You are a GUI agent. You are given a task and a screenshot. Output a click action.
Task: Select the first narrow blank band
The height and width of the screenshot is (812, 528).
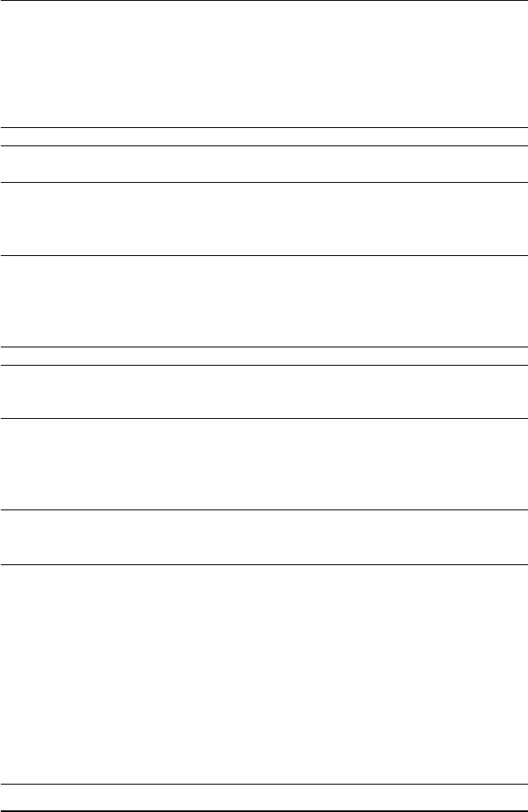click(264, 136)
